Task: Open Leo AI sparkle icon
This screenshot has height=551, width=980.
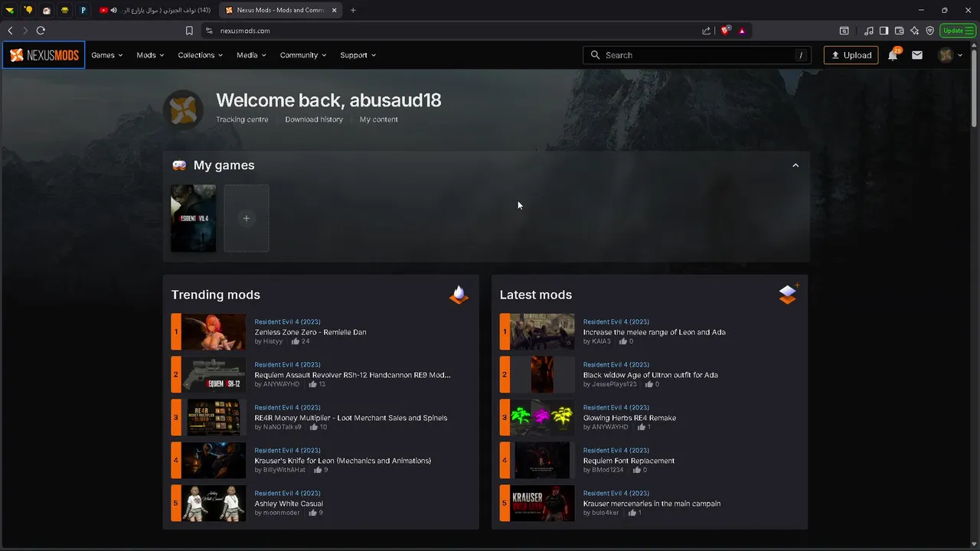Action: click(x=914, y=31)
